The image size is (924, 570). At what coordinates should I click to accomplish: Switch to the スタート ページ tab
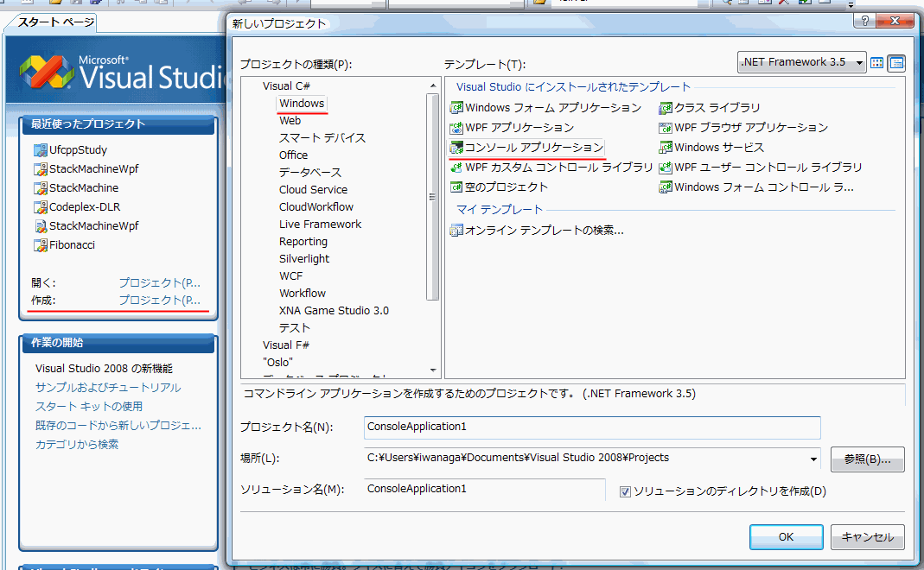55,22
